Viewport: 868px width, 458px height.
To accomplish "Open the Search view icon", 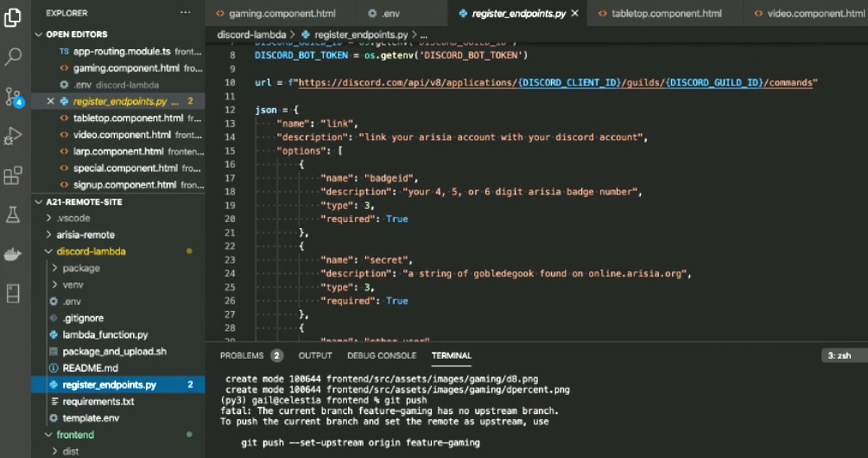I will click(13, 57).
